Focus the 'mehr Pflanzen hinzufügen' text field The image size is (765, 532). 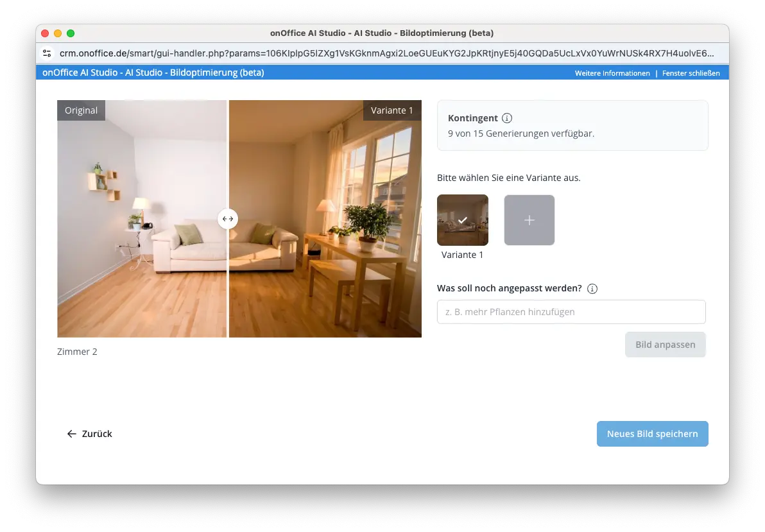571,312
